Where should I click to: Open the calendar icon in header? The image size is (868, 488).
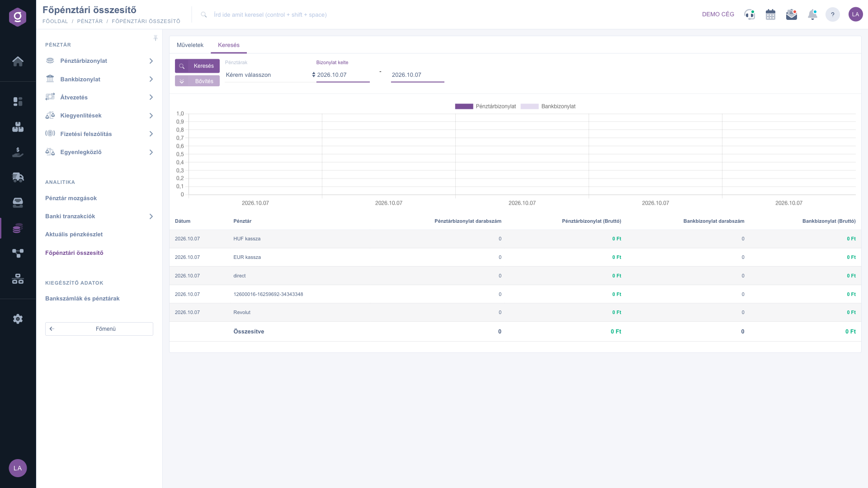click(x=770, y=14)
